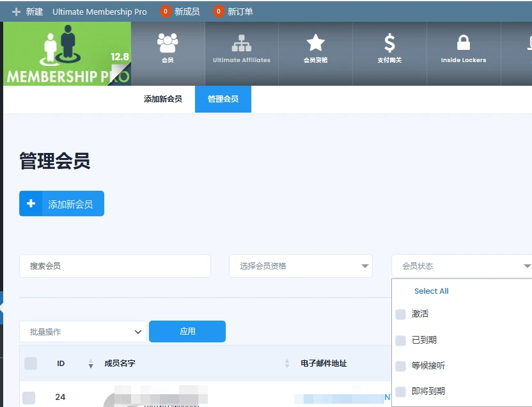The height and width of the screenshot is (407, 532).
Task: Check the 激活 status checkbox
Action: coord(401,314)
